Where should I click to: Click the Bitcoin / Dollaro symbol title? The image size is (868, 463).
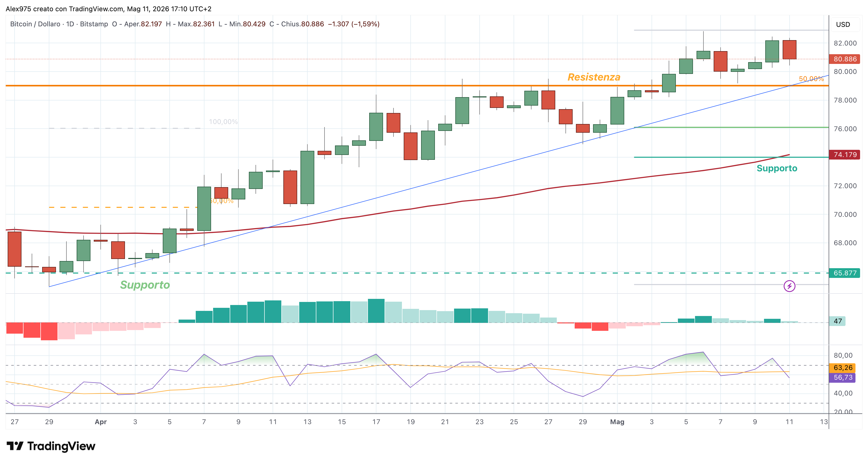(35, 24)
